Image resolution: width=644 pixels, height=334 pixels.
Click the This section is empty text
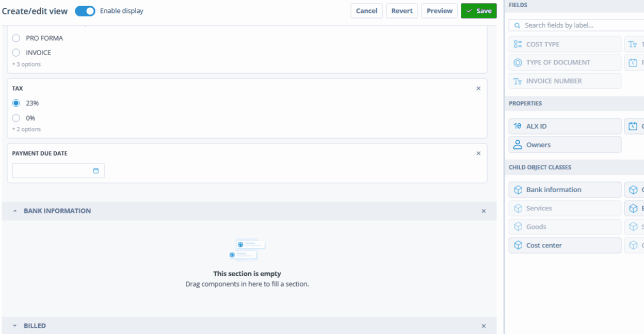[247, 274]
